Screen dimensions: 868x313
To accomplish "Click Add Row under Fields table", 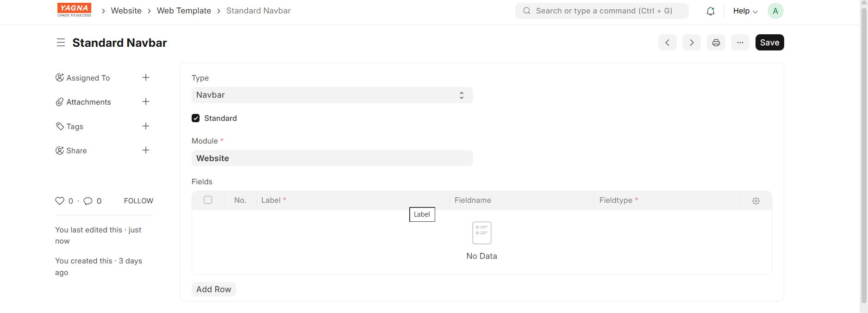I will pos(213,289).
